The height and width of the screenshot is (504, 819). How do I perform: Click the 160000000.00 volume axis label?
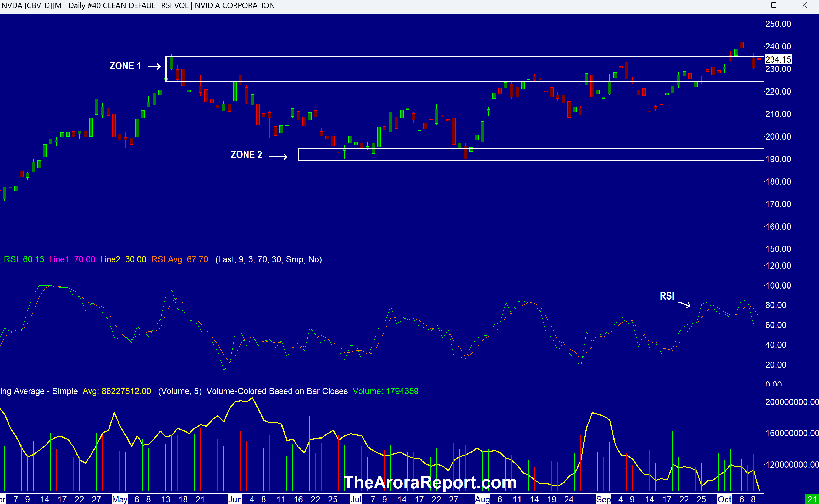pyautogui.click(x=792, y=433)
